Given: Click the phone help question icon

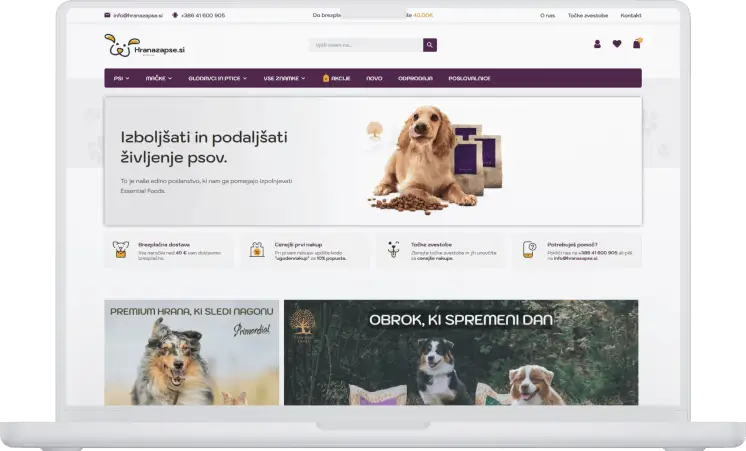Looking at the screenshot, I should click(530, 250).
